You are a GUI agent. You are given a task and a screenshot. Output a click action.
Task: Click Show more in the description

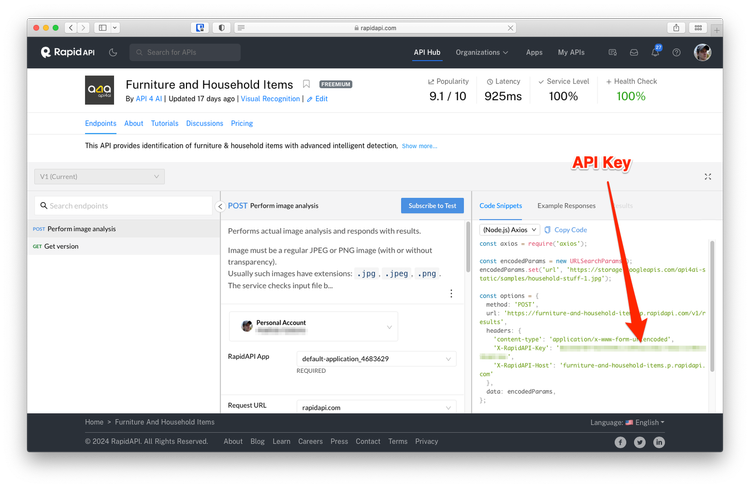pos(419,146)
